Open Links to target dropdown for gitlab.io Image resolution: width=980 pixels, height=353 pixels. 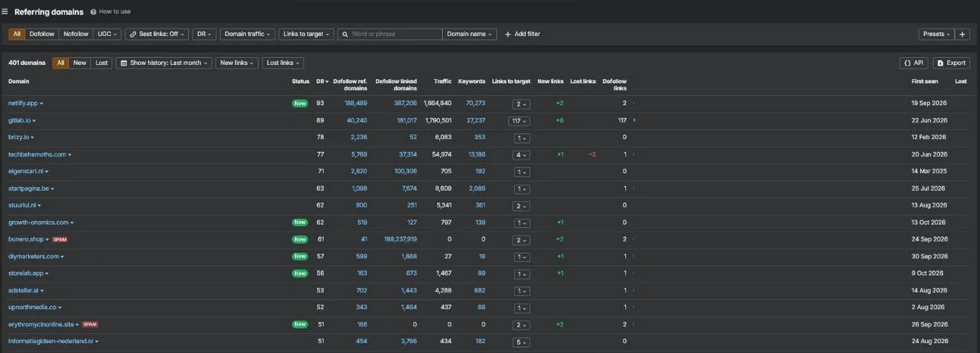coord(520,121)
